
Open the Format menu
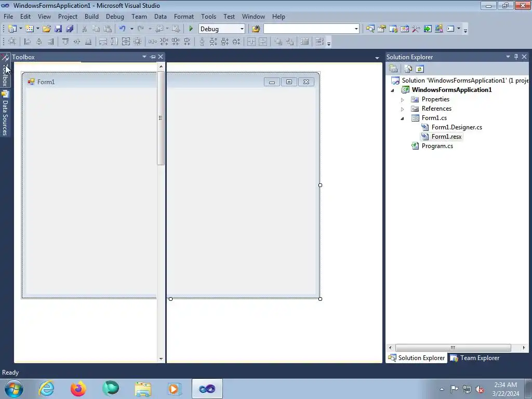coord(184,16)
